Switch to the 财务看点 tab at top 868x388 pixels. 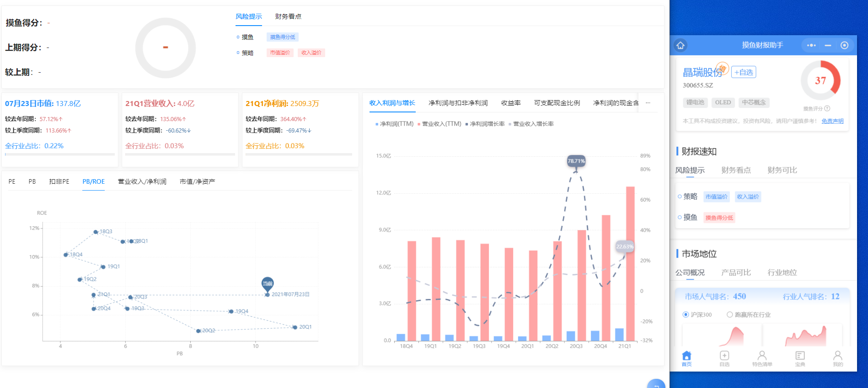288,16
